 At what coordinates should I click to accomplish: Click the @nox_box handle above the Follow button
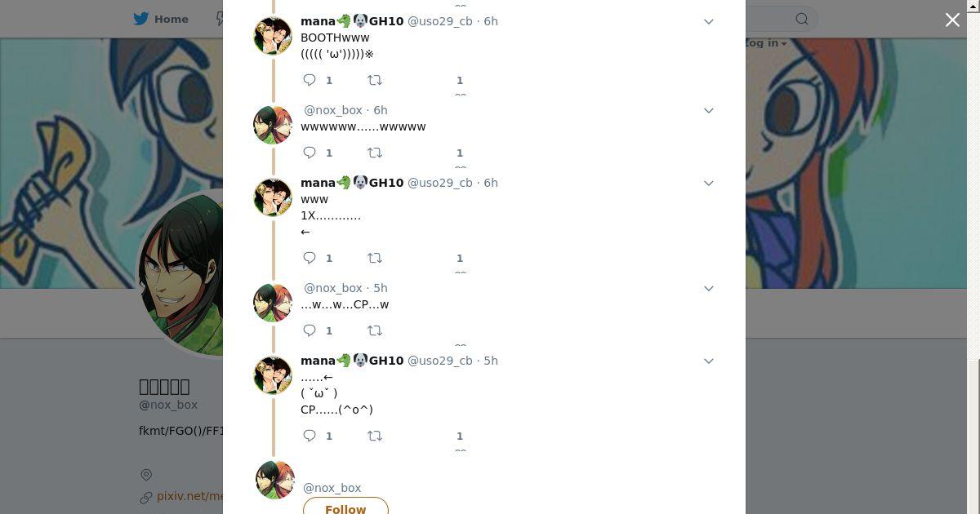(332, 488)
